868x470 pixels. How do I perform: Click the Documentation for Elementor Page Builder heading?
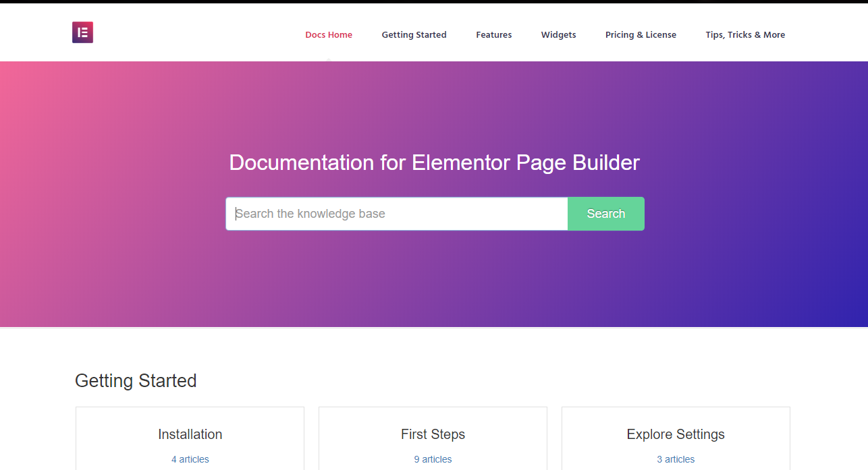pos(434,163)
